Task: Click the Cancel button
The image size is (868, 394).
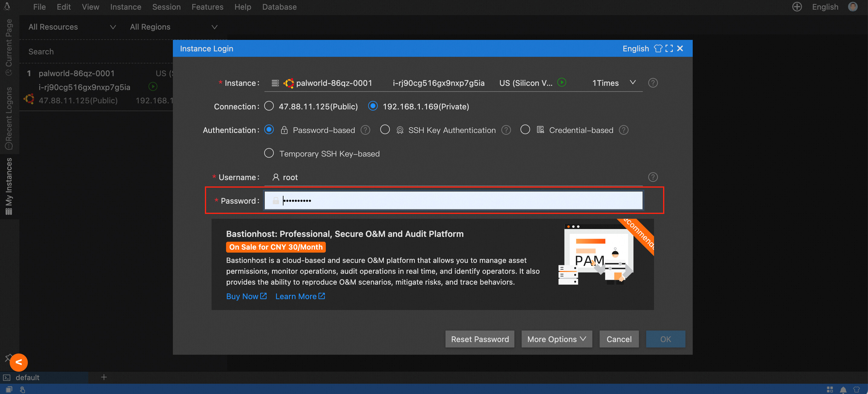Action: [619, 339]
